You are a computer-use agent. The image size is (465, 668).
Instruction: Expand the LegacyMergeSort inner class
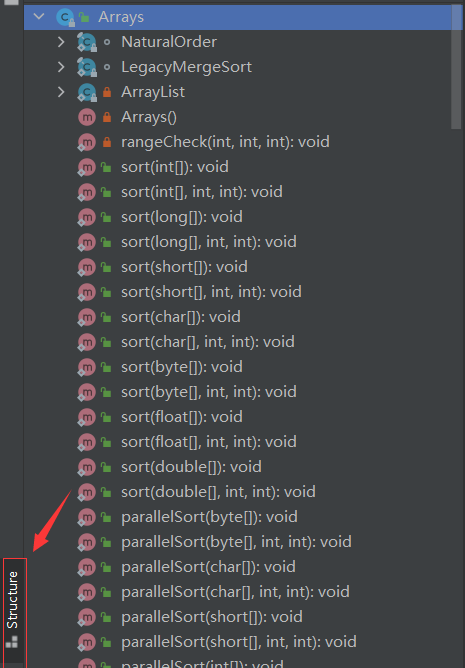[x=61, y=67]
